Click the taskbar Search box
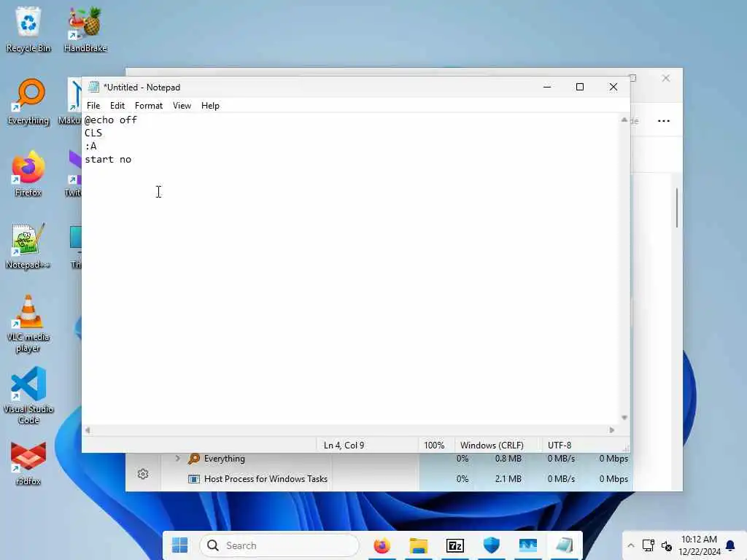The height and width of the screenshot is (560, 747). [279, 545]
